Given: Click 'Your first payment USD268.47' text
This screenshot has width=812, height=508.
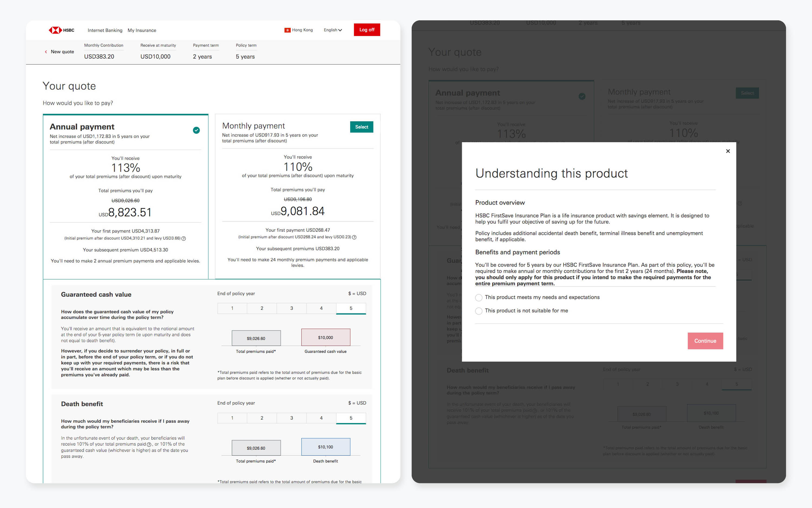Looking at the screenshot, I should click(x=298, y=230).
